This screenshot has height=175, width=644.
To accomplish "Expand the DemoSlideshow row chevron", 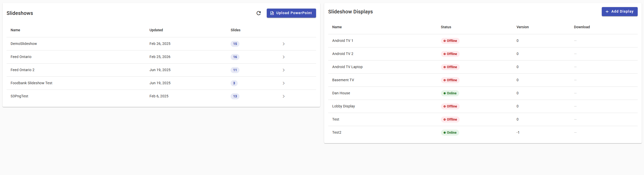I will coord(283,44).
